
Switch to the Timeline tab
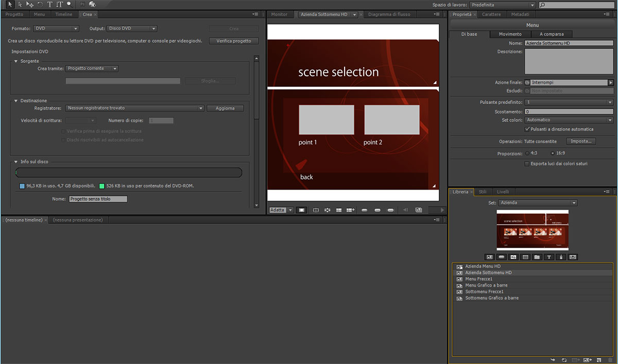pyautogui.click(x=64, y=14)
